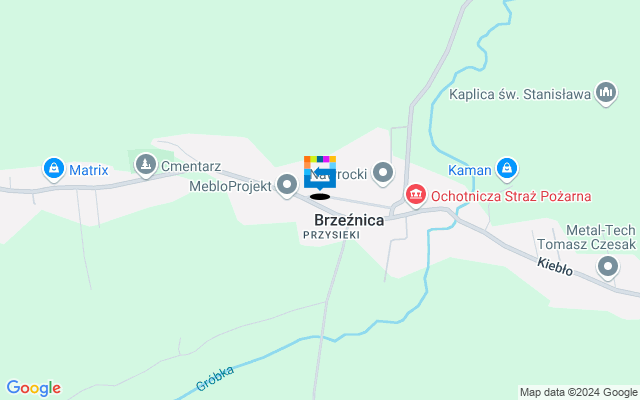Click the Matrix shopping bag pin
The image size is (640, 400).
click(x=54, y=169)
